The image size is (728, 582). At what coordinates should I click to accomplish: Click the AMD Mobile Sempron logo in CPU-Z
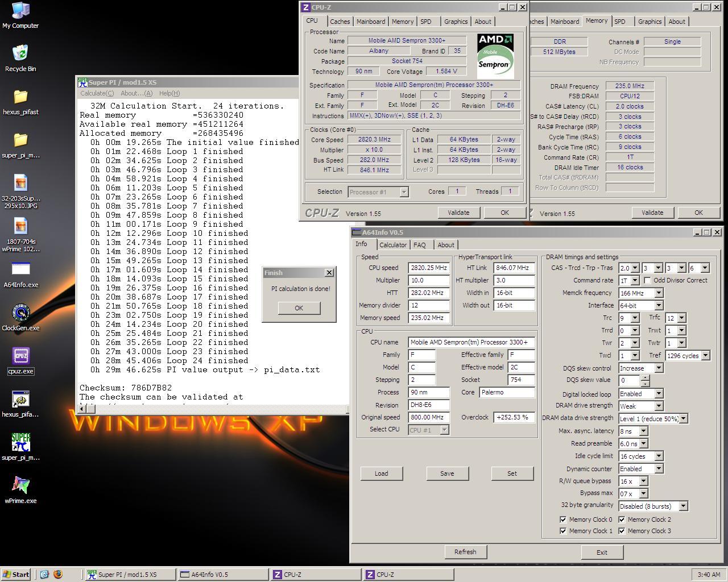pyautogui.click(x=495, y=56)
